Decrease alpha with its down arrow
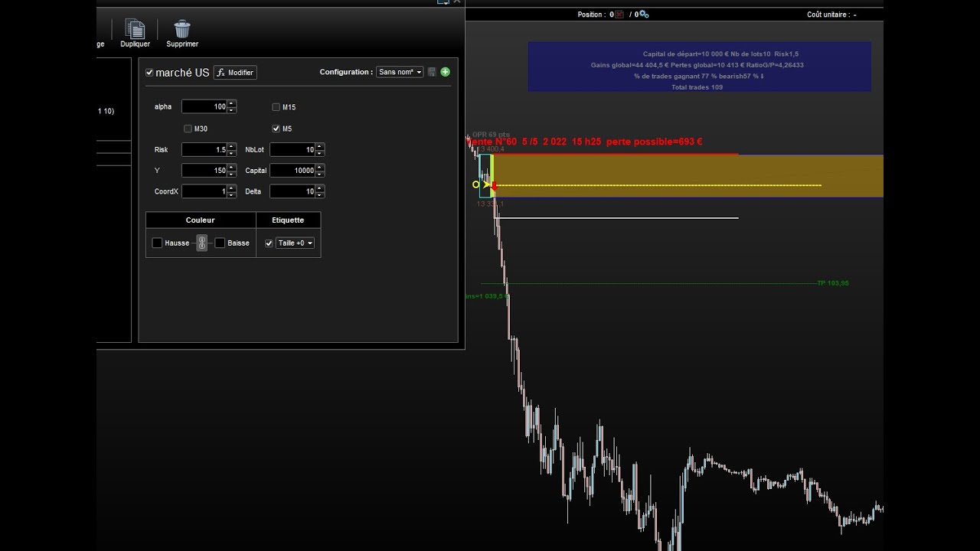 pos(232,111)
